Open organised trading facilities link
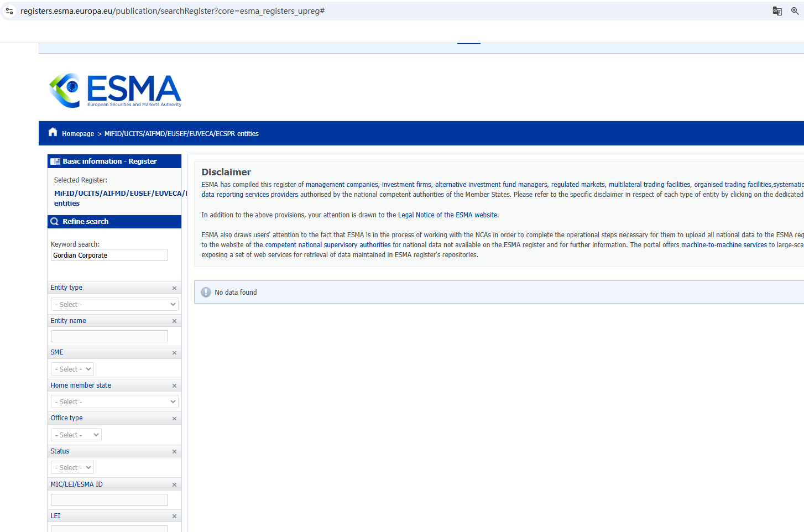804x532 pixels. point(733,185)
